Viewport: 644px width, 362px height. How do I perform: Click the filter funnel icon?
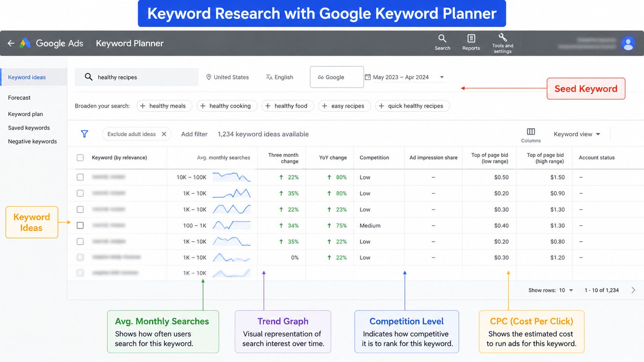[85, 134]
